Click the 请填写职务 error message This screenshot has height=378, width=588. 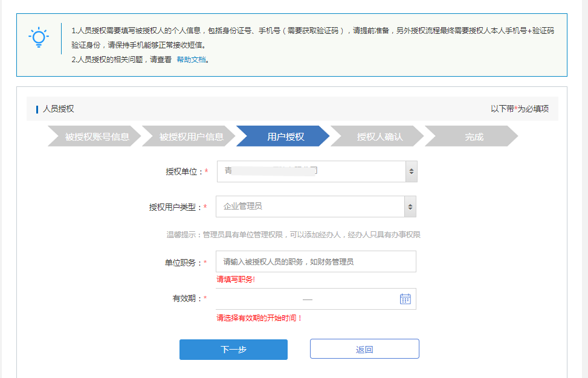click(x=236, y=280)
